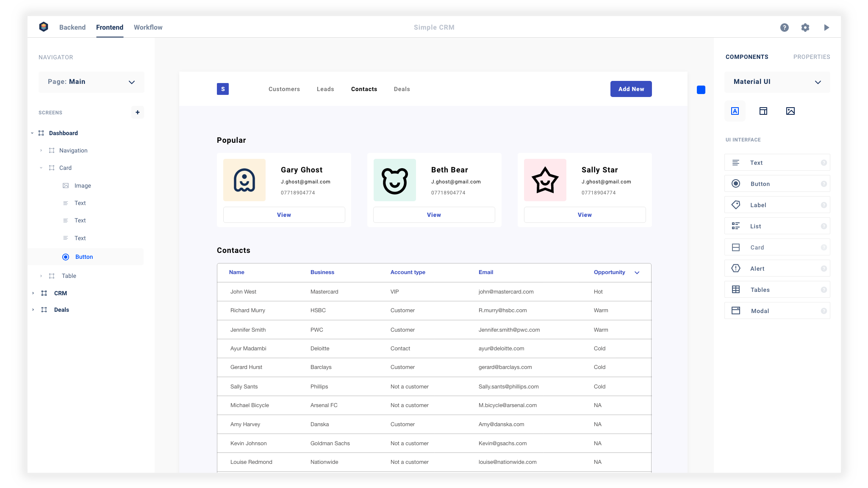Open the Material UI library dropdown
The image size is (868, 488).
777,82
